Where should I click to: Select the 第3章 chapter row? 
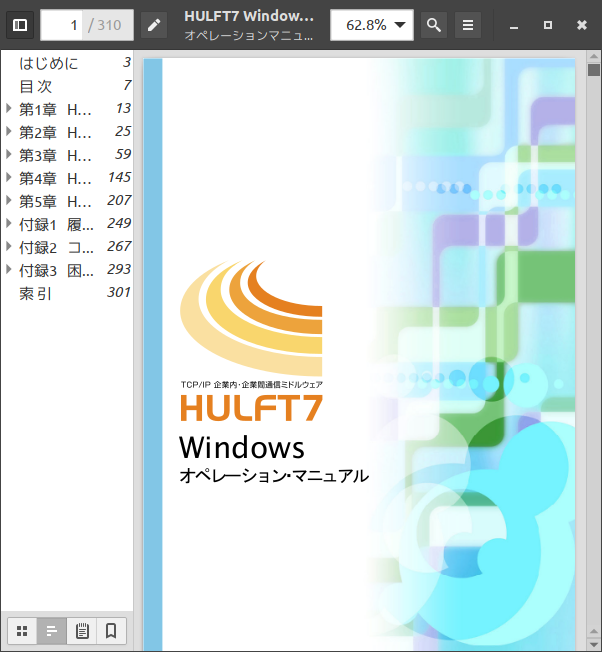tap(67, 155)
